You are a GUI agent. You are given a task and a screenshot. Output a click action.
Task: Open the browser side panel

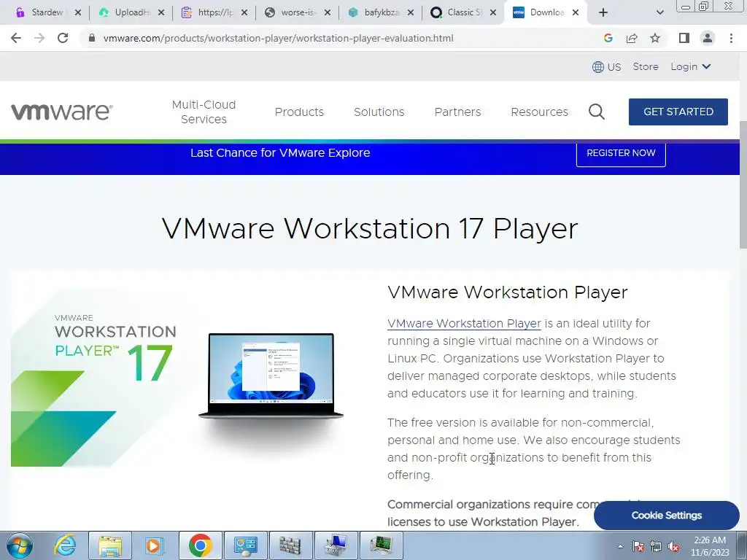pos(684,38)
